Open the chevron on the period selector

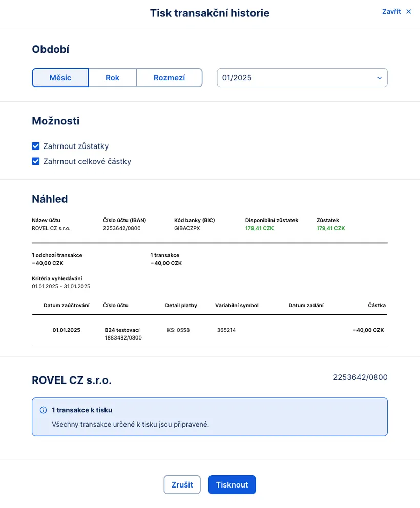pos(379,77)
